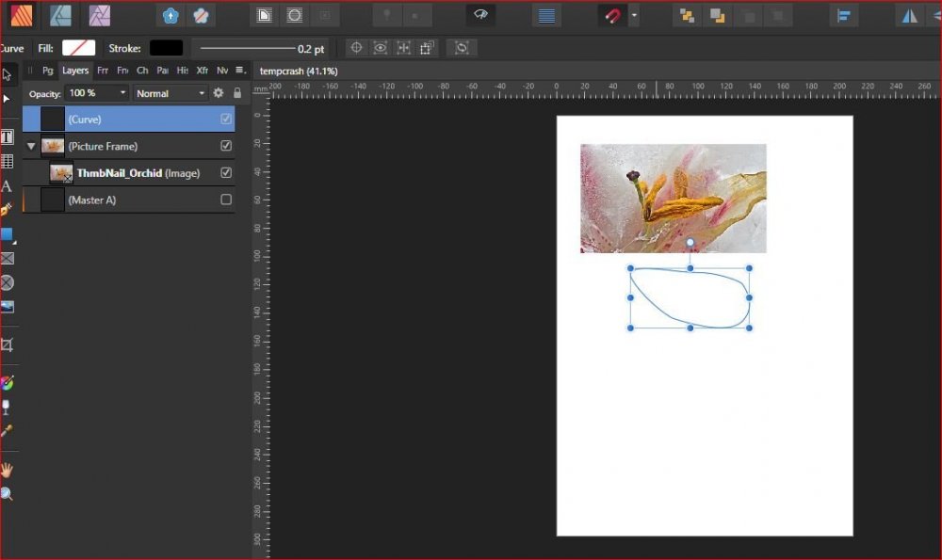Switch to the Pg pages tab
Image resolution: width=942 pixels, height=560 pixels.
[47, 71]
